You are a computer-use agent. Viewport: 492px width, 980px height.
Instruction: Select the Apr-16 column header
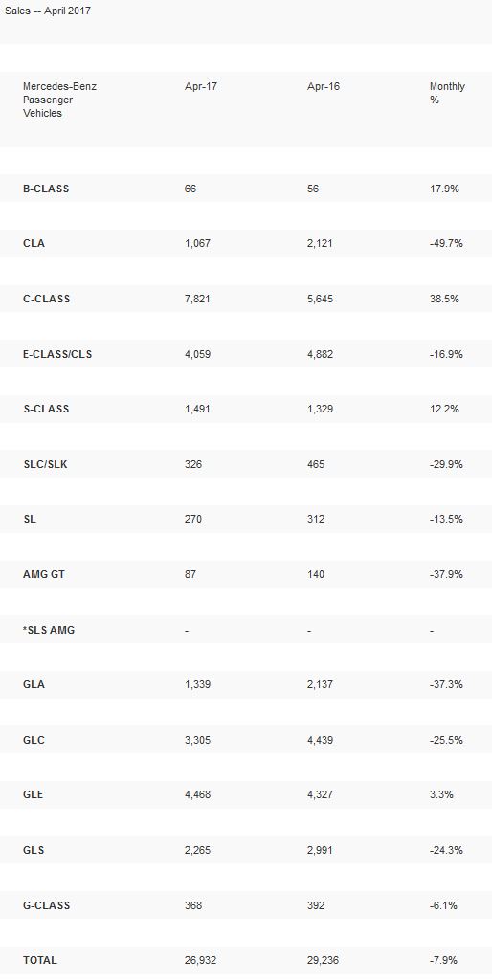(324, 86)
